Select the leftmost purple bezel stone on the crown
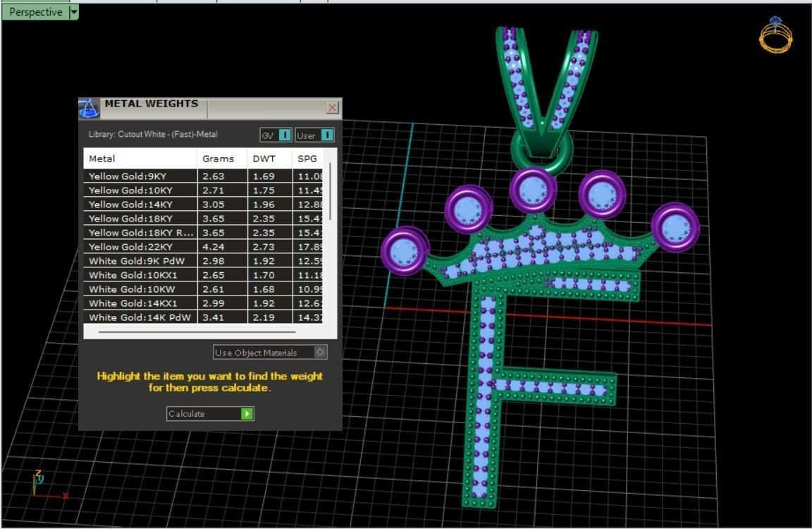 click(405, 251)
